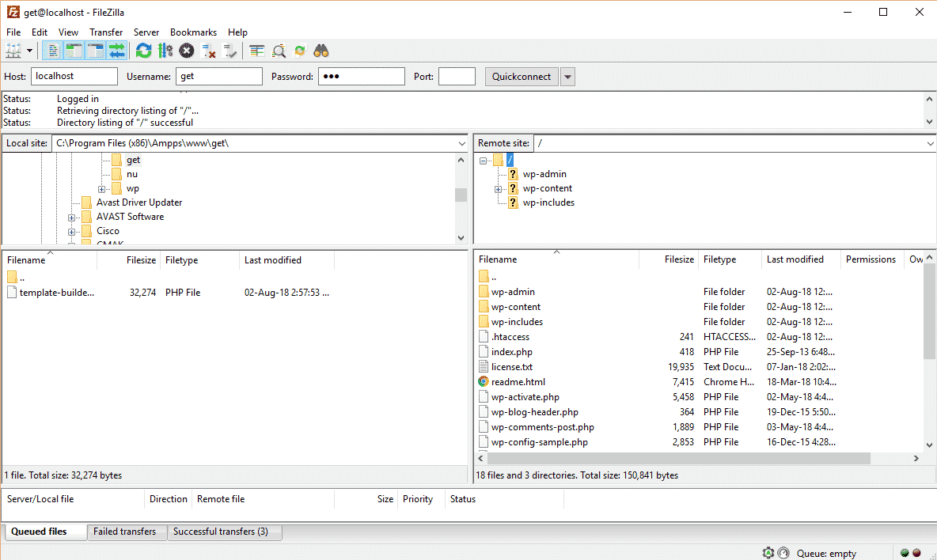
Task: Sort remote list by Filesize column
Action: pyautogui.click(x=668, y=259)
